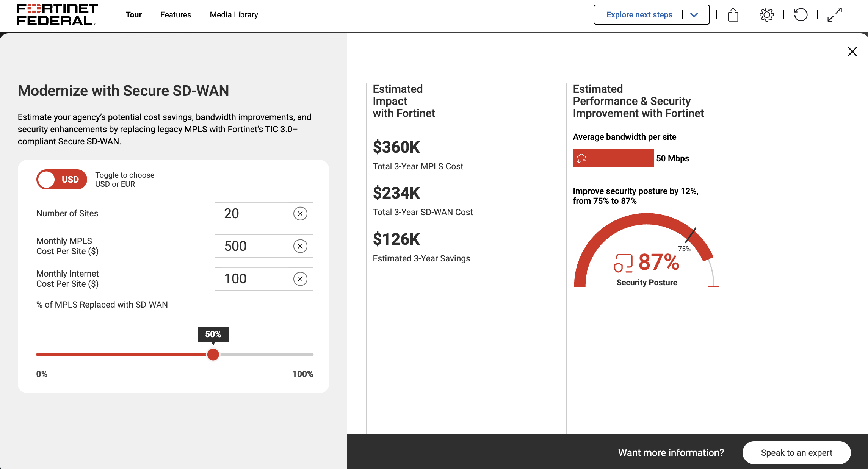868x469 pixels.
Task: Open the Tour tab
Action: [133, 15]
